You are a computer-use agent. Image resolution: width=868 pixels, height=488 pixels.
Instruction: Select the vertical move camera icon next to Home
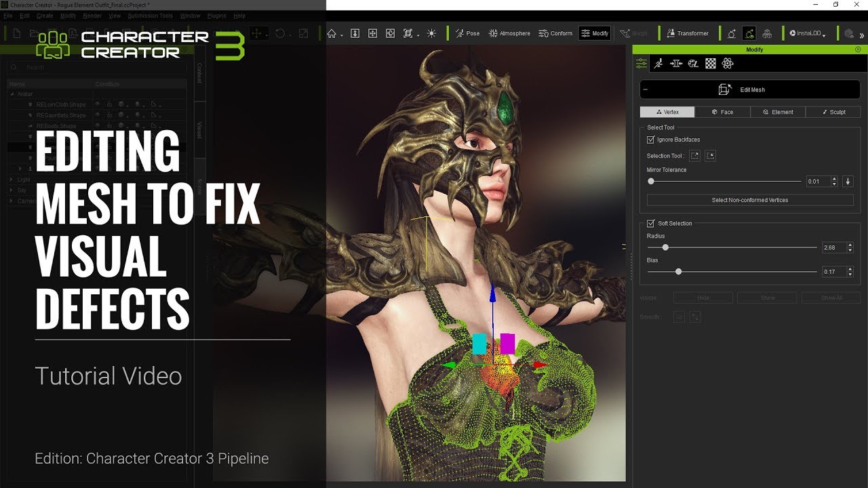355,33
